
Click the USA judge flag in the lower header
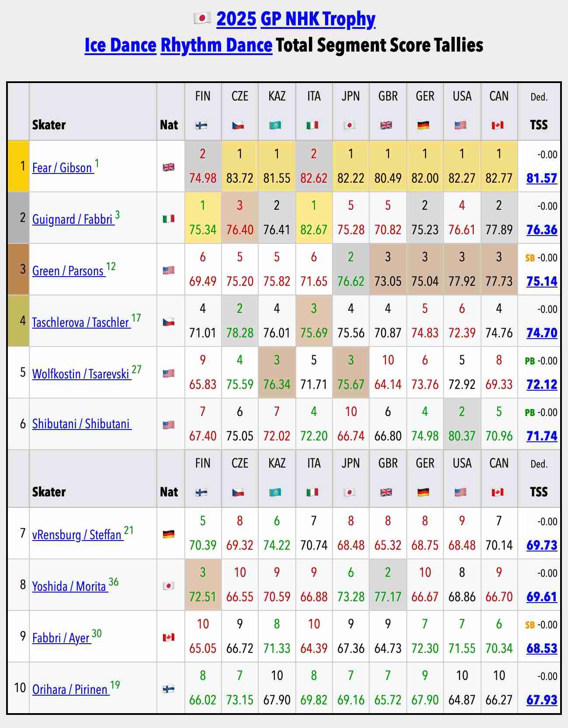(x=461, y=492)
